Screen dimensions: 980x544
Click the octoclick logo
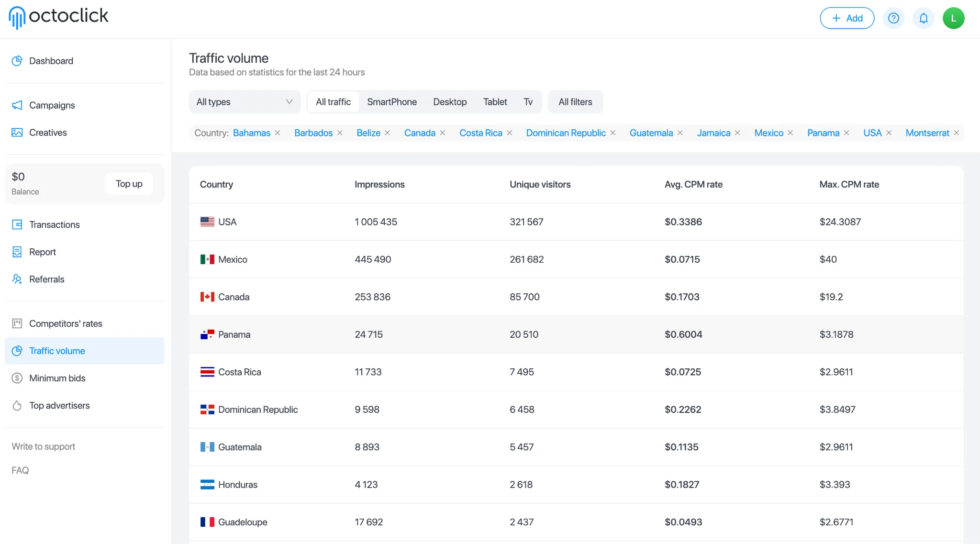click(58, 17)
